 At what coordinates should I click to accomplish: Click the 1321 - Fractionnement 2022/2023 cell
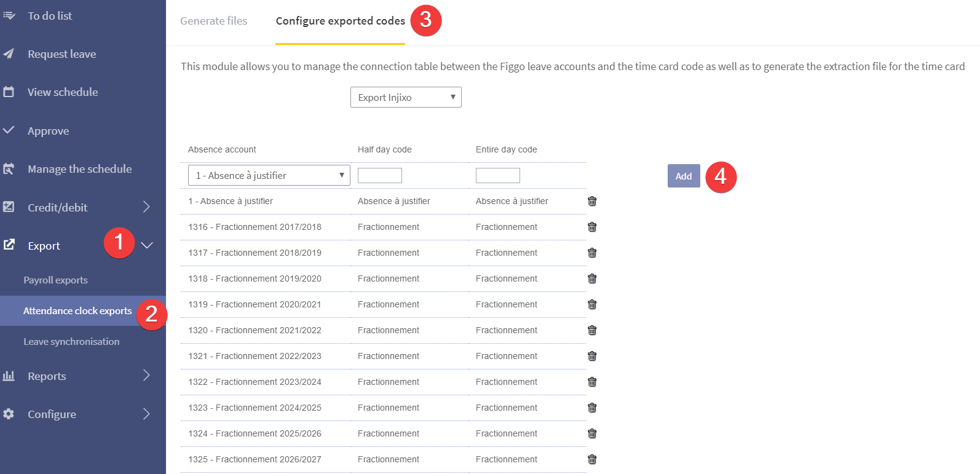(x=255, y=356)
